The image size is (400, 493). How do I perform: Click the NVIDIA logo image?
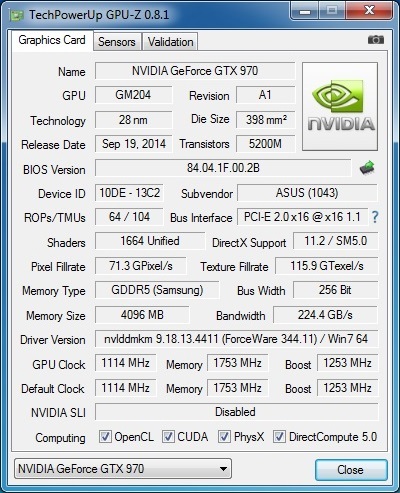tap(340, 106)
